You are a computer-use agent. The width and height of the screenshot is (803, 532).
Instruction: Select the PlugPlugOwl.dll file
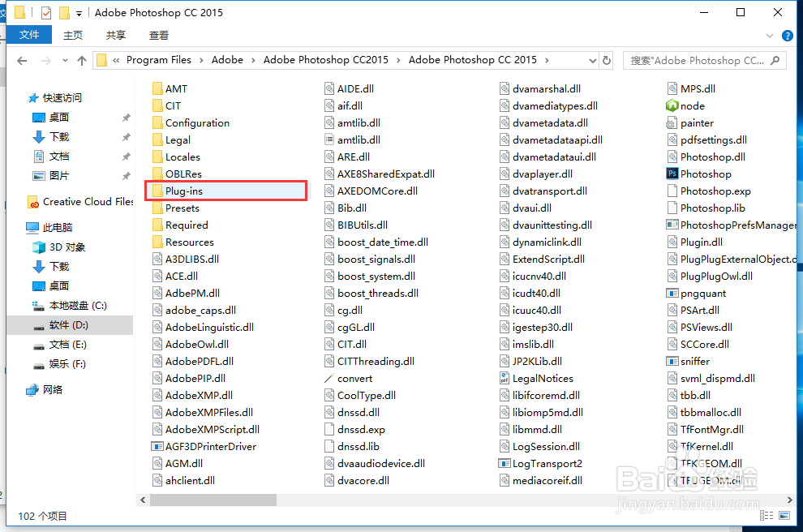[x=710, y=277]
